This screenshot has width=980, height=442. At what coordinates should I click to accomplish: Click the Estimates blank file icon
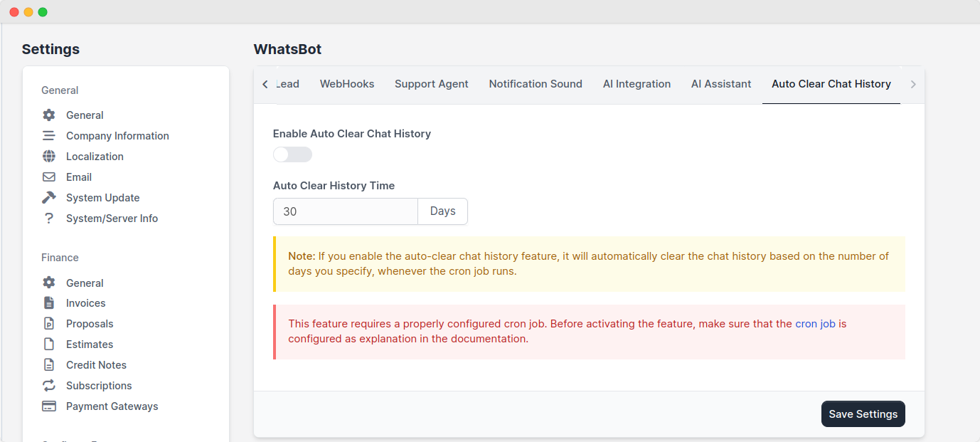[x=48, y=344]
